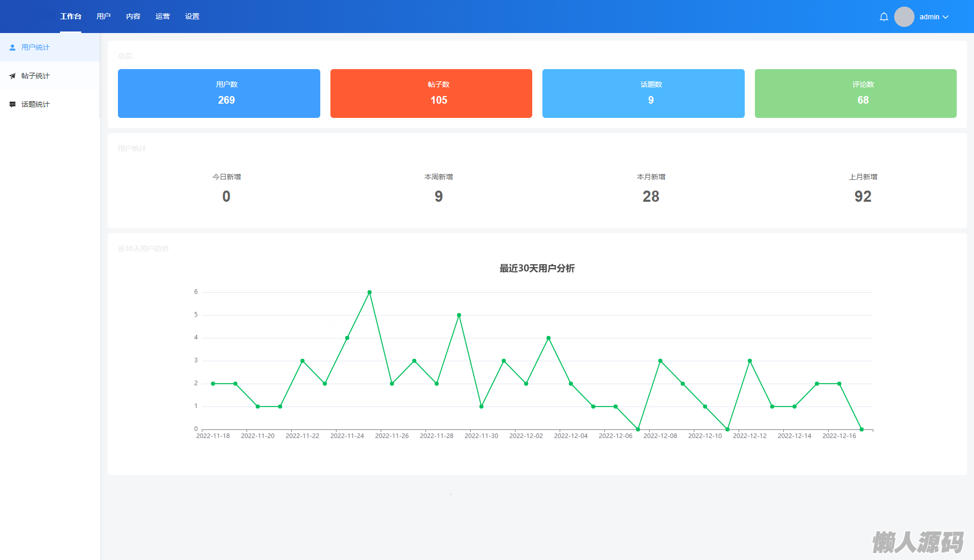
Task: Click the notification bell icon
Action: point(884,17)
